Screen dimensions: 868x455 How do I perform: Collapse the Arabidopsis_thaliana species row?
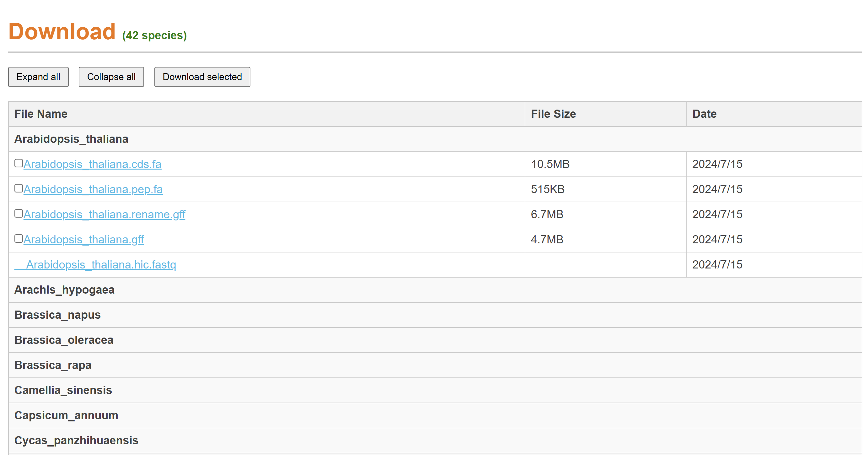[x=71, y=139]
